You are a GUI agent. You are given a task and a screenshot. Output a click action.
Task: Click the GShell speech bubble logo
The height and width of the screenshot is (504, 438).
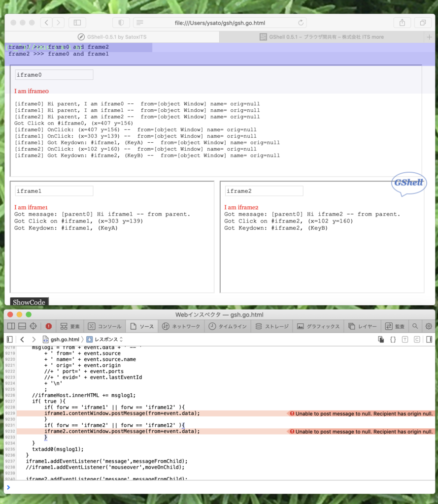408,184
